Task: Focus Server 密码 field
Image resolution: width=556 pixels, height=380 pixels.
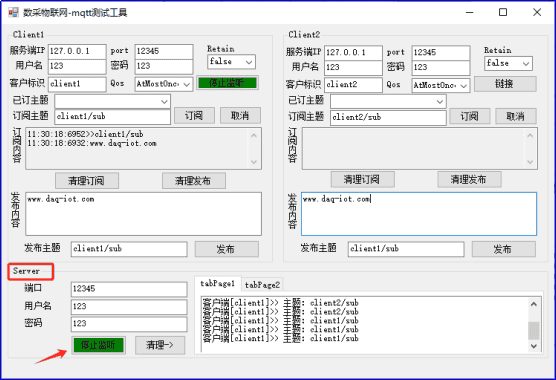Action: click(x=129, y=324)
